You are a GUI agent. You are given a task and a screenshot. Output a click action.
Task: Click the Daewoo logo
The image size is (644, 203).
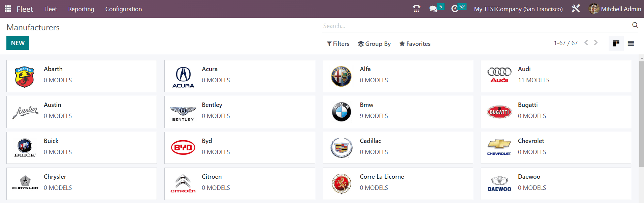point(500,184)
